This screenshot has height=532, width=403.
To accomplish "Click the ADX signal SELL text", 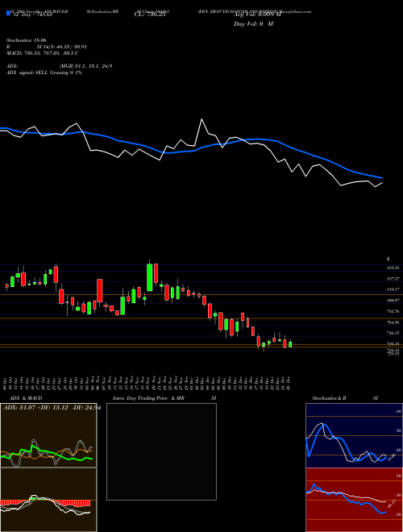I will [44, 73].
